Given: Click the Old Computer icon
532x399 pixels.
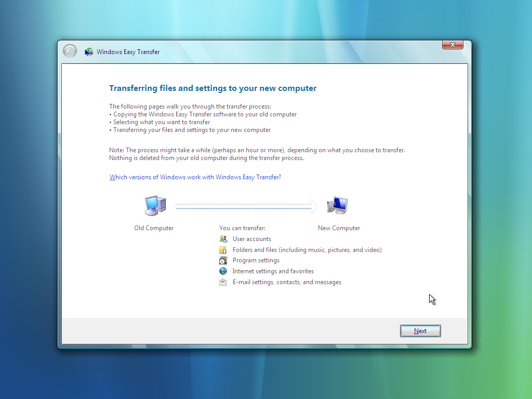Looking at the screenshot, I should click(155, 206).
